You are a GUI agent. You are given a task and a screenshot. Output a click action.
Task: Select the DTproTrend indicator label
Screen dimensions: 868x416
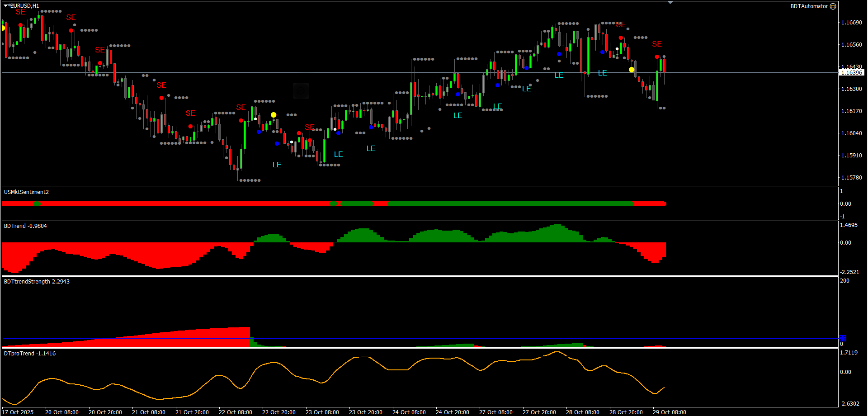click(x=30, y=354)
